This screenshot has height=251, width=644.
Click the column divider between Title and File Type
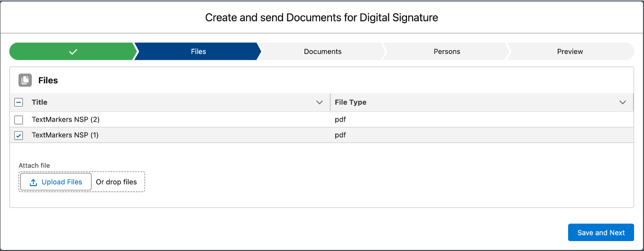pos(330,102)
